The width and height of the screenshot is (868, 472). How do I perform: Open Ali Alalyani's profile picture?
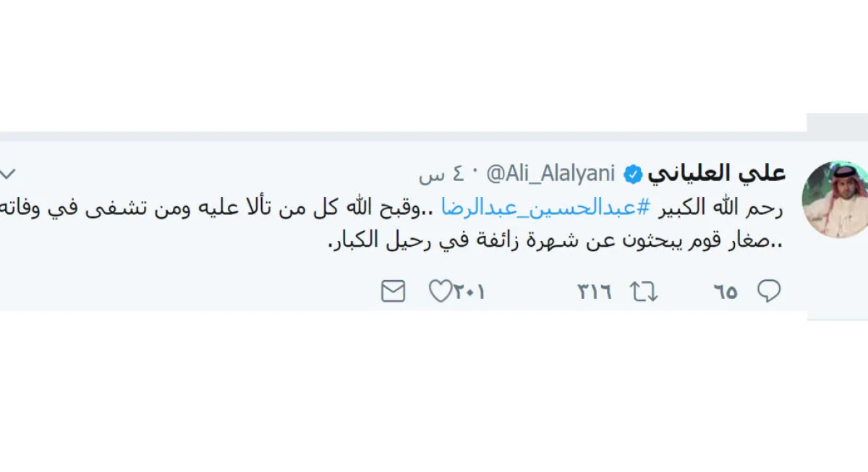pyautogui.click(x=835, y=198)
